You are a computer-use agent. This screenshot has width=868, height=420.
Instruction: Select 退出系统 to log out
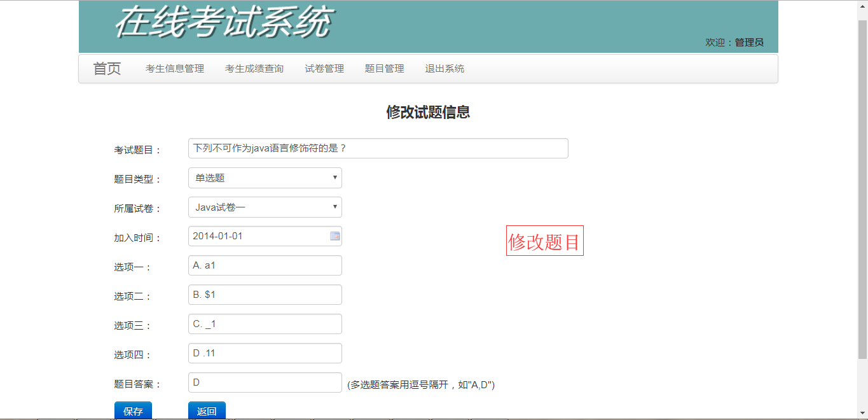click(444, 69)
